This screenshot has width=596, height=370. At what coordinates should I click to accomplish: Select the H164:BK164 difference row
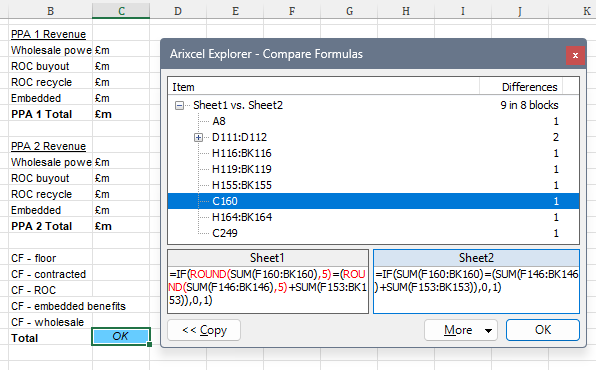click(373, 217)
